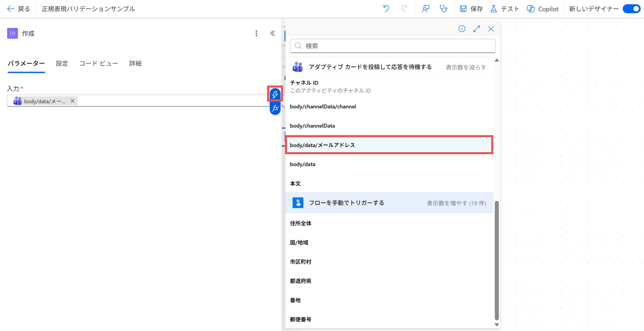Viewport: 644px width, 331px height.
Task: Expand list via 表示数を増やす (19 件)
Action: [x=456, y=203]
